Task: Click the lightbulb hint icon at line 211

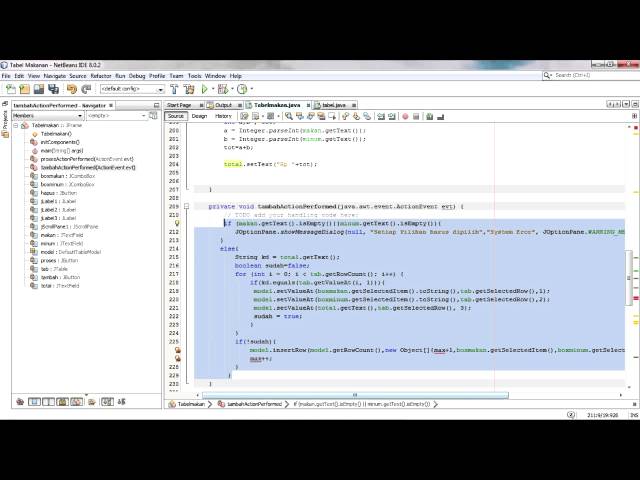Action: tap(177, 223)
